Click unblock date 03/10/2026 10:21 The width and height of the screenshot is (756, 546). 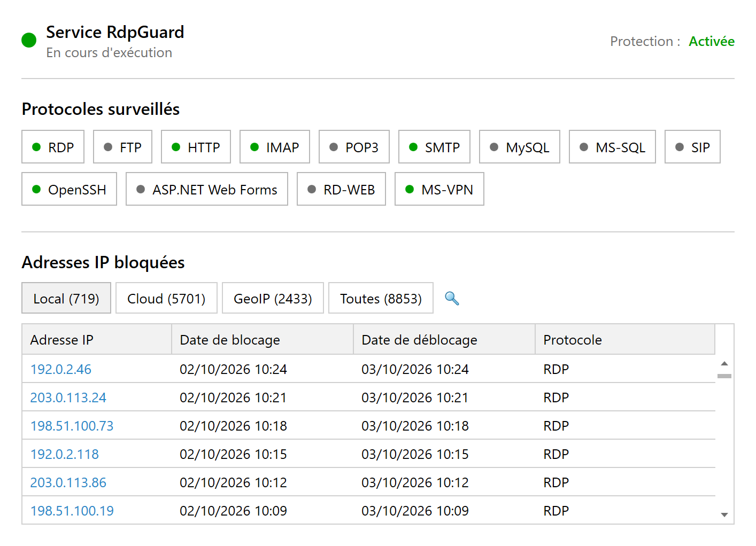click(415, 397)
